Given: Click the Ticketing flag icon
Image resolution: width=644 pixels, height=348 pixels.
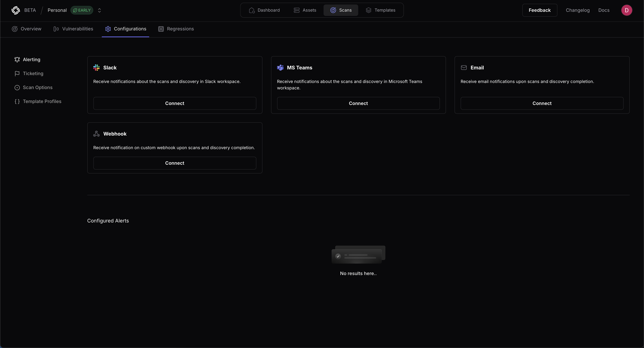Looking at the screenshot, I should click(x=17, y=73).
